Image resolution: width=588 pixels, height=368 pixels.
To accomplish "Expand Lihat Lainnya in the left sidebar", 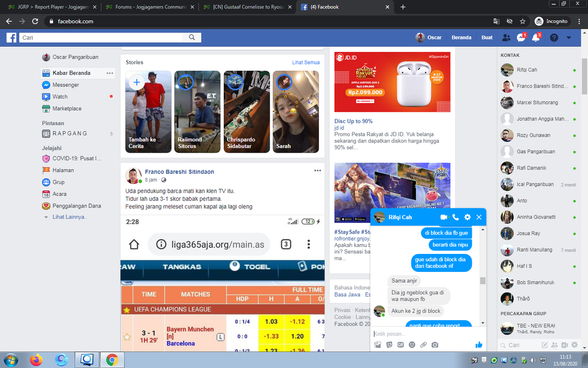I will point(69,217).
